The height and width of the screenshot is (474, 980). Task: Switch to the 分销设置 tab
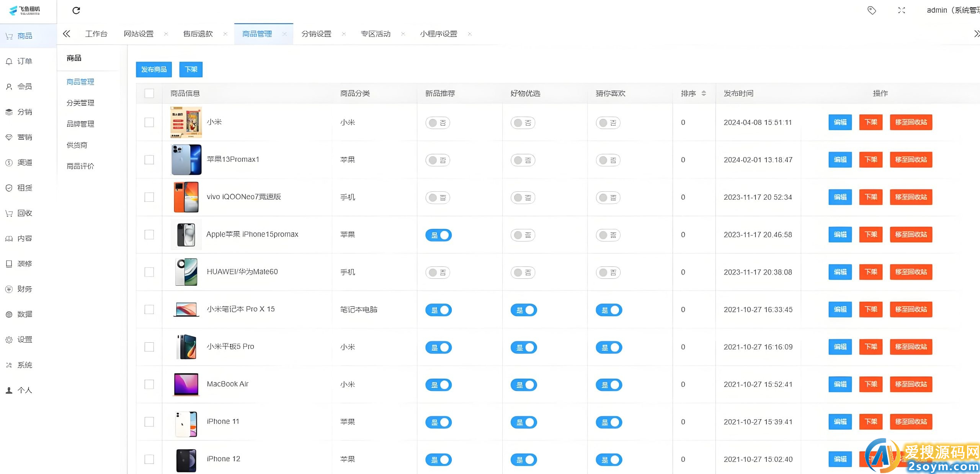tap(316, 34)
